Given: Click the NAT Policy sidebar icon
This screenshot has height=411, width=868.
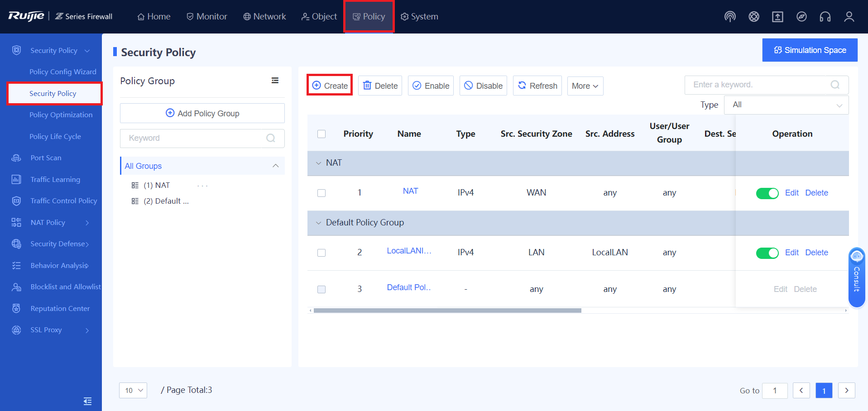Looking at the screenshot, I should (16, 222).
